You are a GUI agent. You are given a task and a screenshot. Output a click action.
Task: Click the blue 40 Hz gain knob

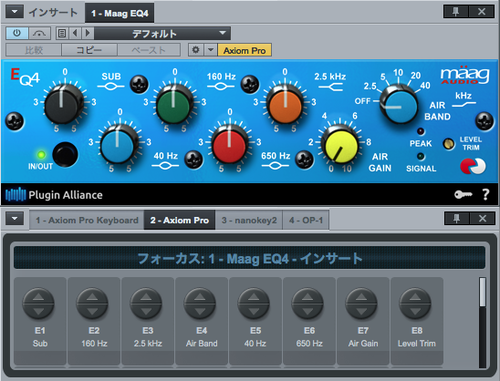coord(118,145)
